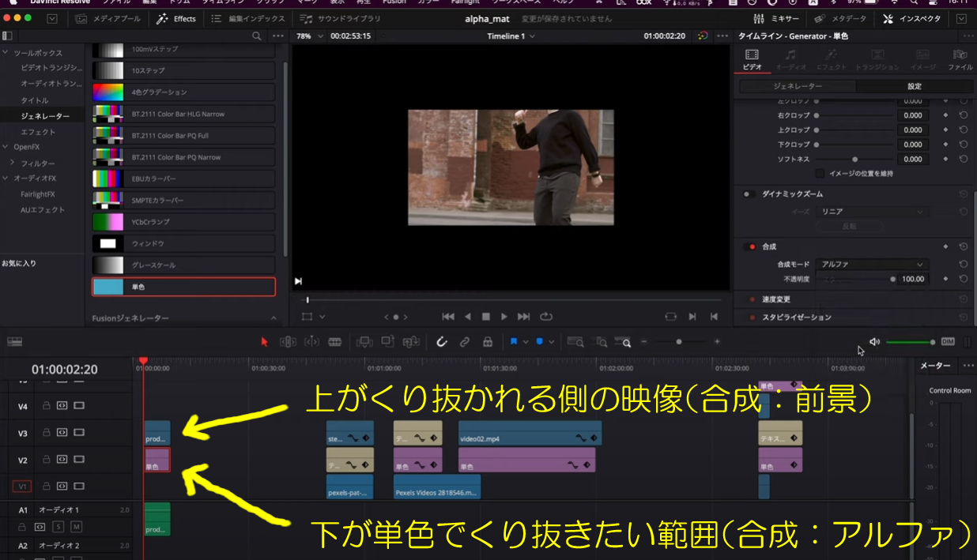Disable video track V4 monitor icon

(x=79, y=406)
